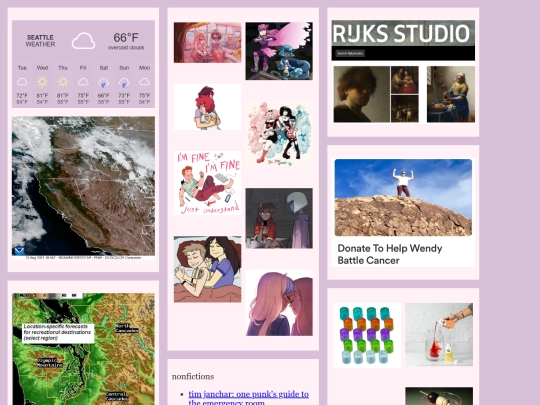Click the overcast cloud icon beside 66°F
Viewport: 540px width, 405px height.
83,41
